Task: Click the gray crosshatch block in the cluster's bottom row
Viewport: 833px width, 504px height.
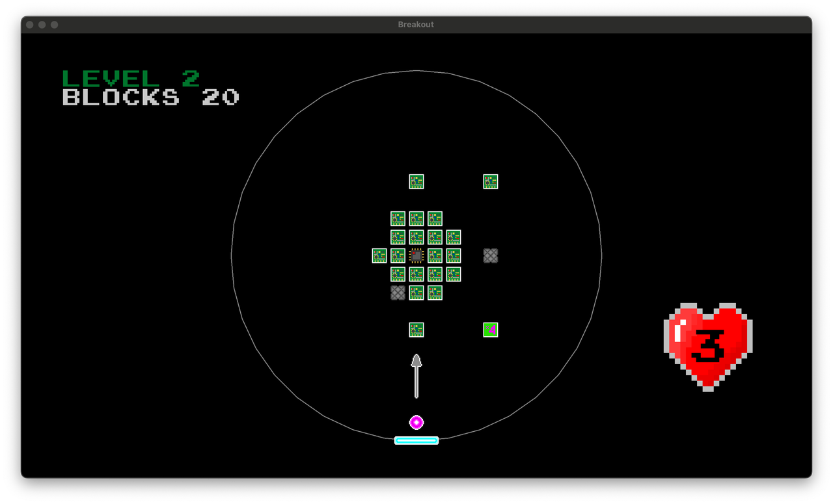Action: (398, 293)
